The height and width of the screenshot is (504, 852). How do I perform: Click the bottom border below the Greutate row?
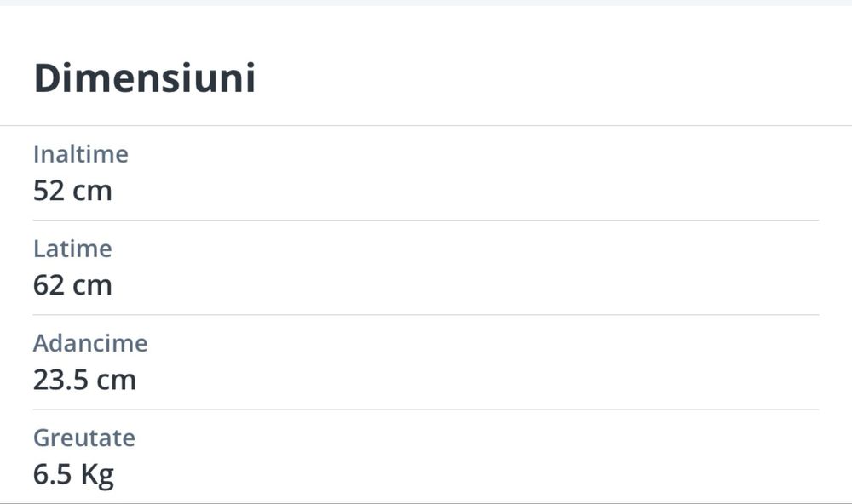(x=426, y=502)
